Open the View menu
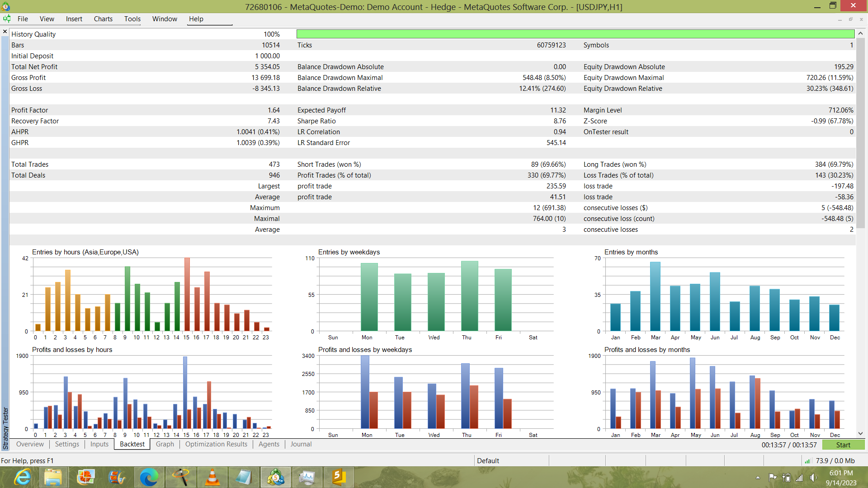Image resolution: width=868 pixels, height=488 pixels. [x=47, y=19]
